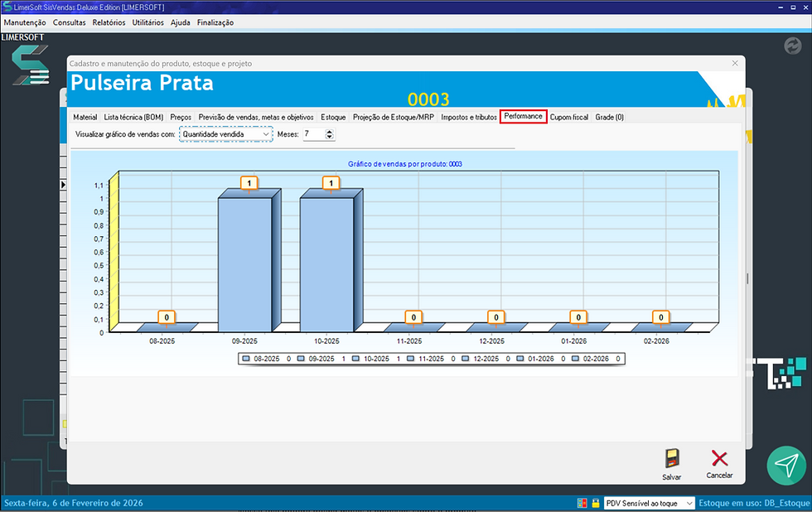Viewport: 812px width, 512px height.
Task: Close the product maintenance dialog with its X
Action: click(735, 63)
